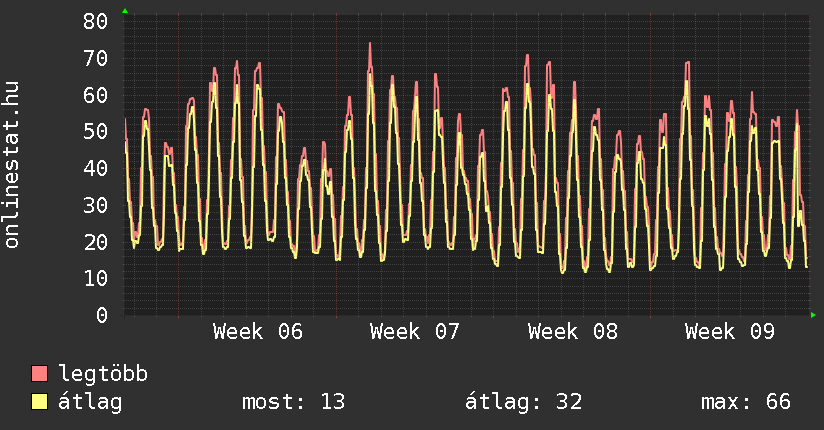The height and width of the screenshot is (430, 824).
Task: Select the Week 08 axis label
Action: [x=573, y=332]
